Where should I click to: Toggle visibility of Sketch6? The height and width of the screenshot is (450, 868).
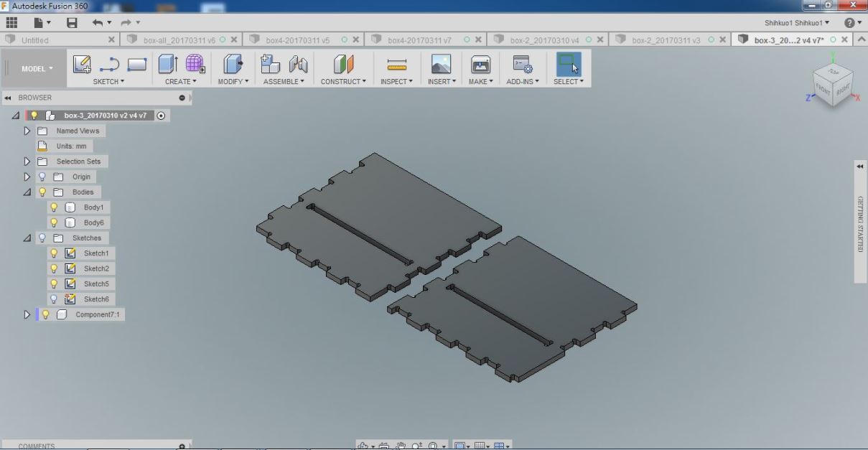pos(53,298)
